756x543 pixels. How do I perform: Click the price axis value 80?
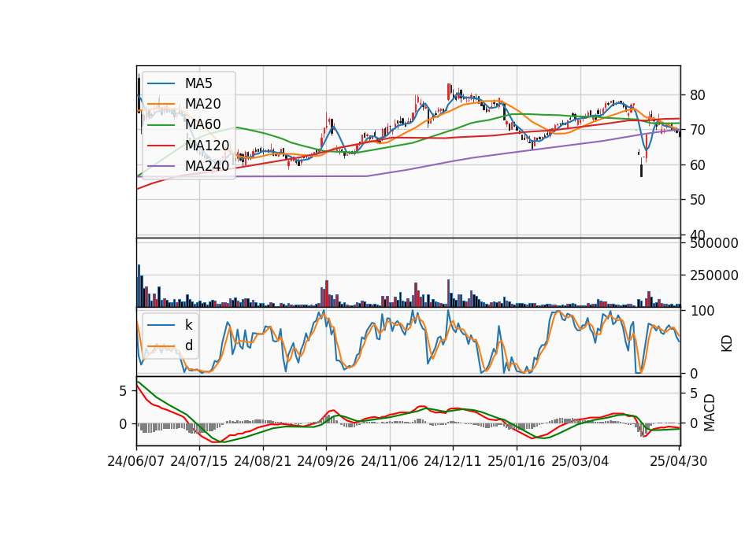[697, 95]
